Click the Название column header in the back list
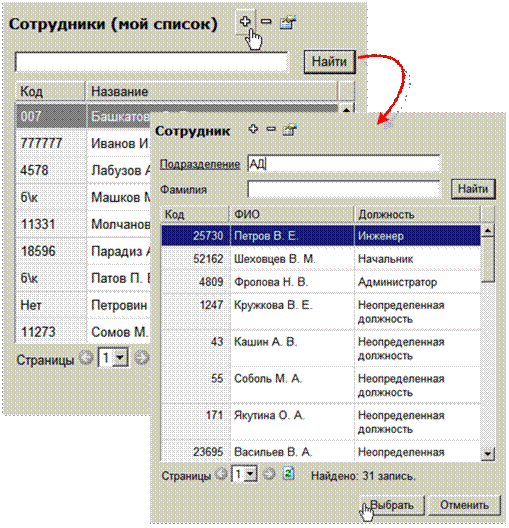Viewport: 509px width, 528px height. (x=211, y=91)
